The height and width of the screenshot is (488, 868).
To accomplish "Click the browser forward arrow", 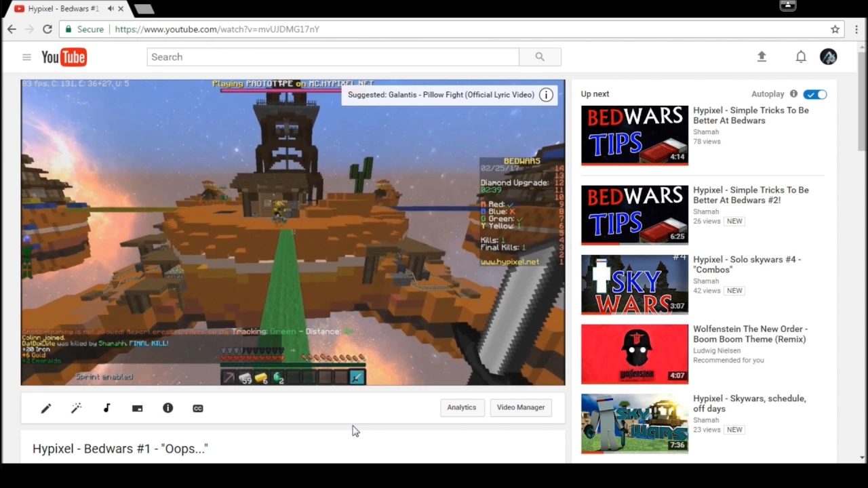I will [x=29, y=29].
